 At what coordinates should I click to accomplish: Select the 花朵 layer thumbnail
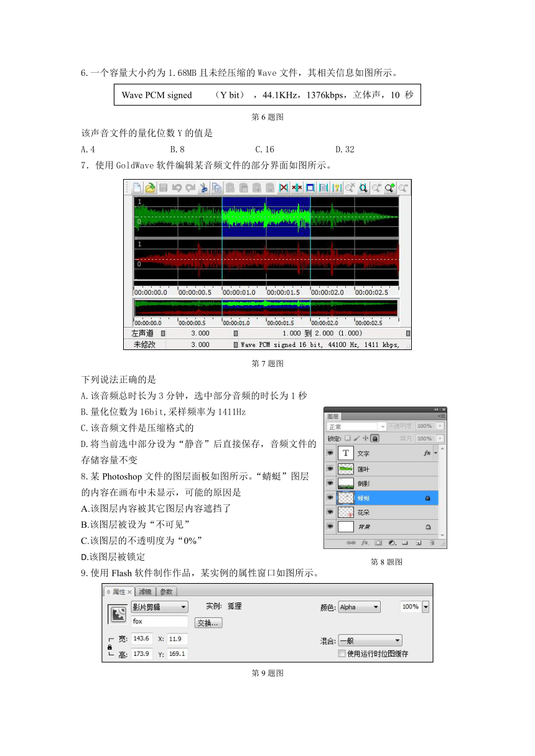coord(345,512)
